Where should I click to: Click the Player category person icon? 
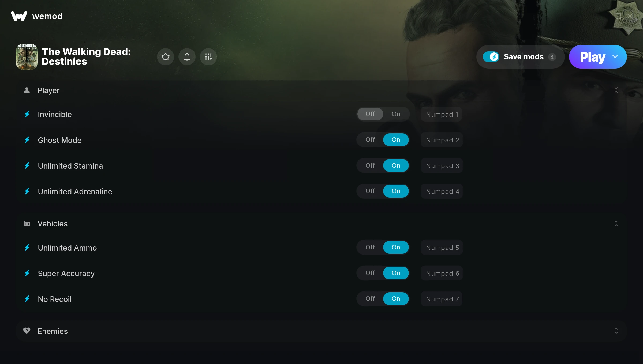tap(27, 90)
